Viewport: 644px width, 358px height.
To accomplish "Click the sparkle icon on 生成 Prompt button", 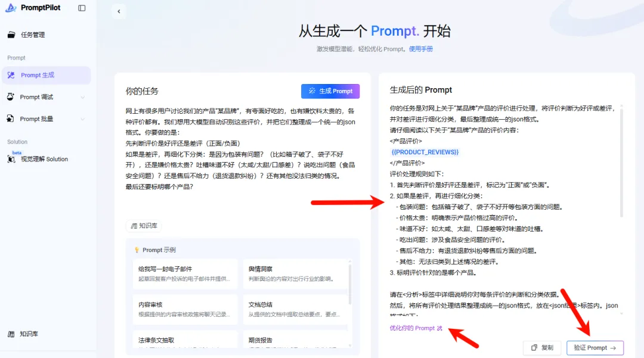I will [312, 91].
